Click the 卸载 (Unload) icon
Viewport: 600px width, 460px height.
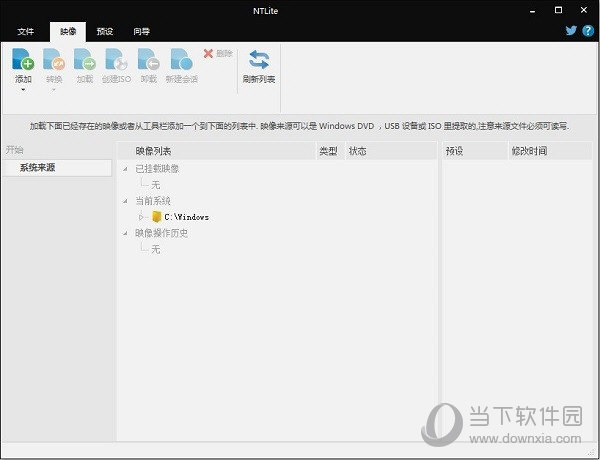(x=148, y=59)
